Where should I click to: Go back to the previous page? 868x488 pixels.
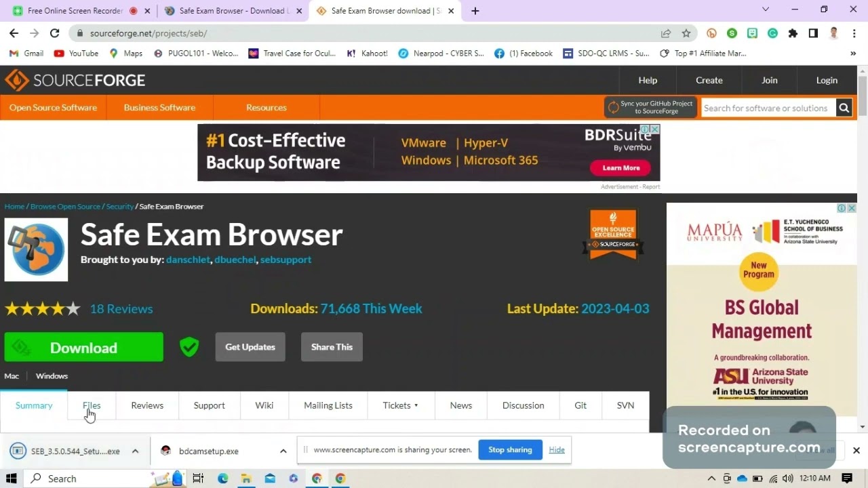(14, 33)
